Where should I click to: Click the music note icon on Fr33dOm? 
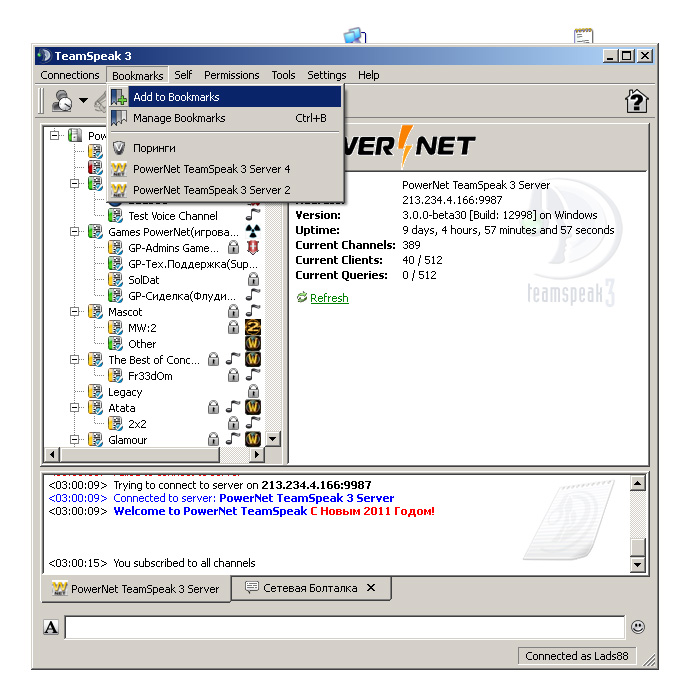click(x=253, y=375)
